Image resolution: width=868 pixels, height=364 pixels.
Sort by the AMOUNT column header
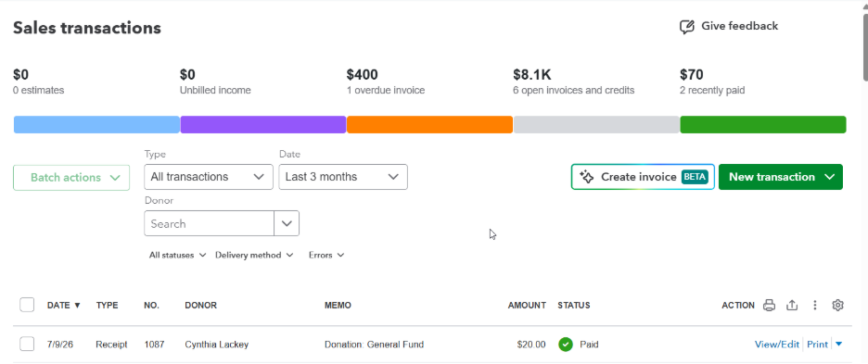tap(527, 305)
